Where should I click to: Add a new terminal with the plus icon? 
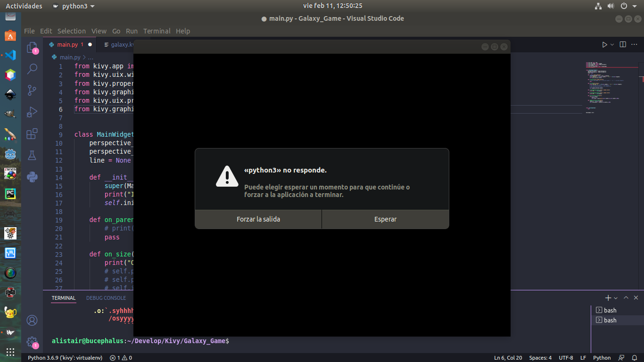click(607, 297)
